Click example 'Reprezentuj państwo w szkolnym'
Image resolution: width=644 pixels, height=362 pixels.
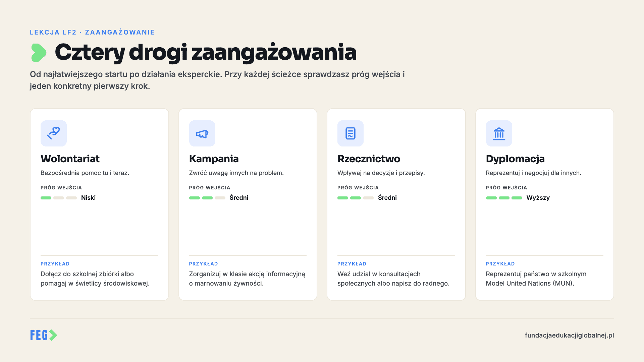536,279
